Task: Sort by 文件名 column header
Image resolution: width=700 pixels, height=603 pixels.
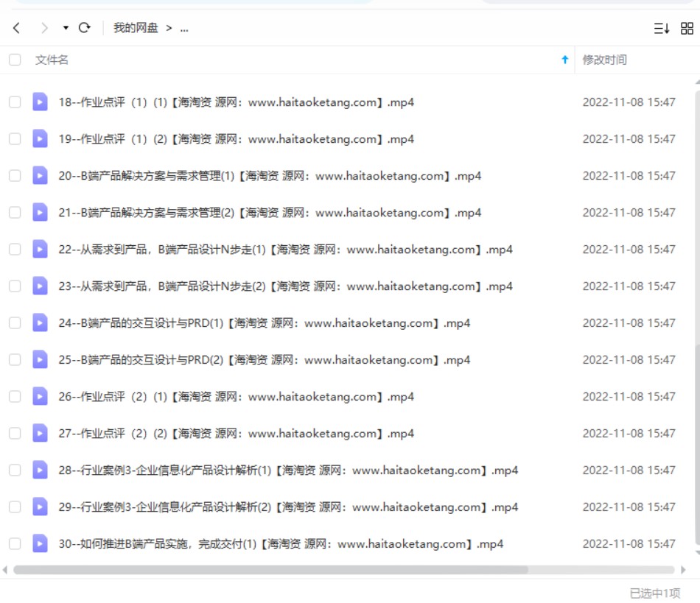Action: (x=52, y=60)
